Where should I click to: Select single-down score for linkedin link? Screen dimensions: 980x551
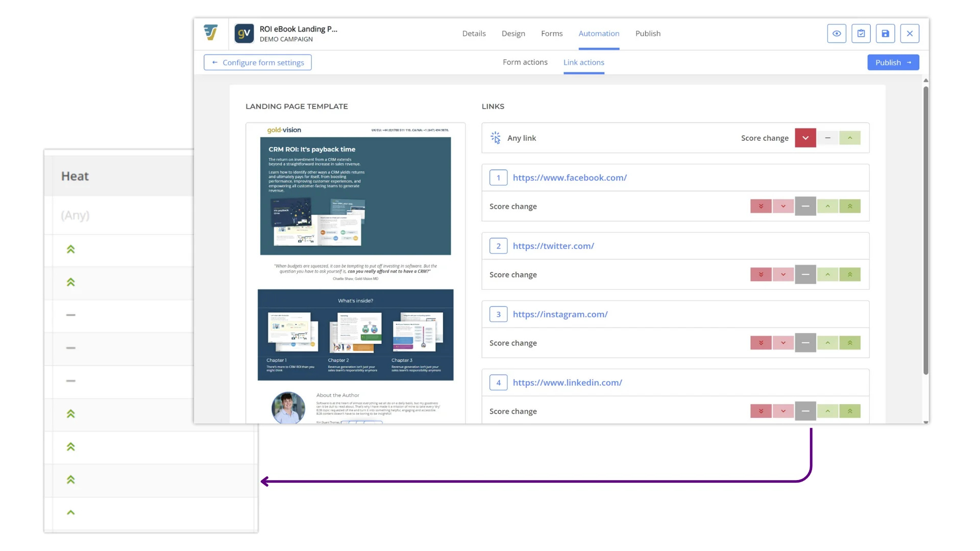(x=783, y=411)
